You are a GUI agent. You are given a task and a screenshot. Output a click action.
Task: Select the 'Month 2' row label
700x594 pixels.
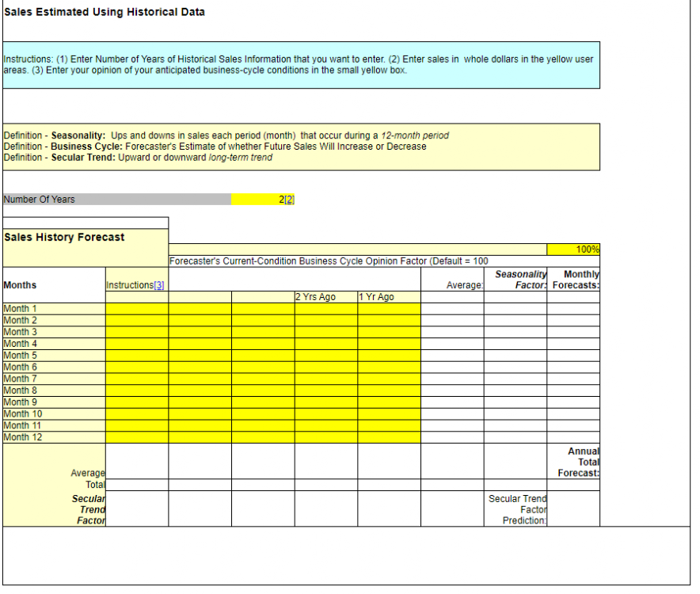coord(20,320)
